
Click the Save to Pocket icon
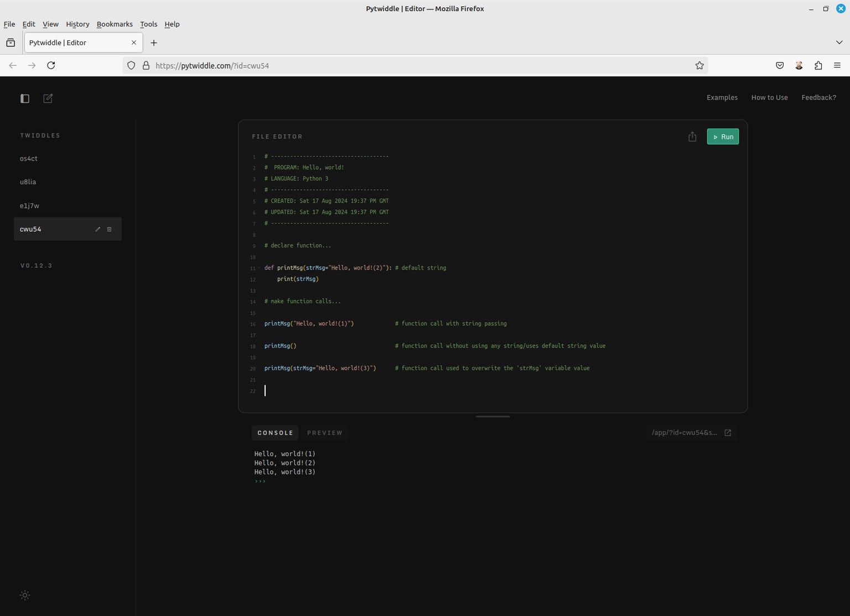(x=780, y=65)
